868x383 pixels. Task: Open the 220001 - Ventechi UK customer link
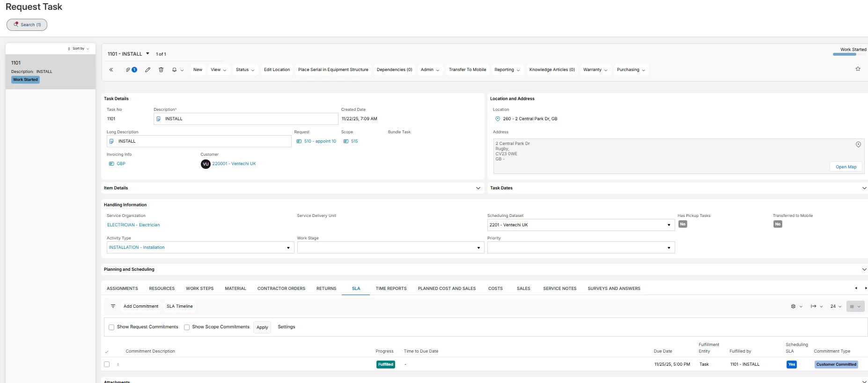[234, 164]
